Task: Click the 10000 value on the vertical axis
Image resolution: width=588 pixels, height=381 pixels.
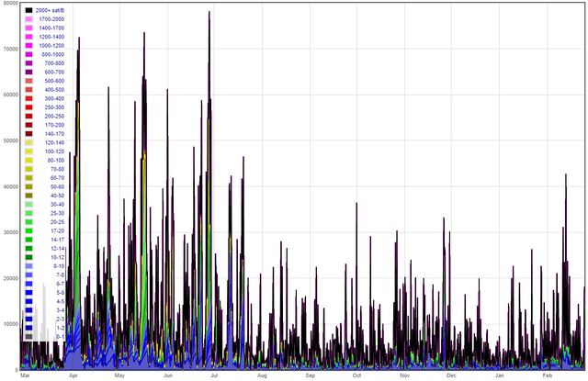Action: pos(11,324)
